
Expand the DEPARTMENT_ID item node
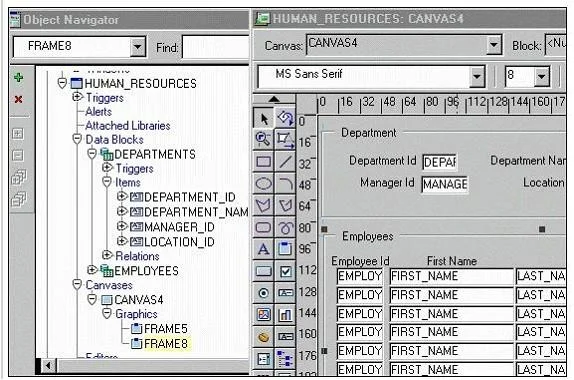click(x=122, y=197)
